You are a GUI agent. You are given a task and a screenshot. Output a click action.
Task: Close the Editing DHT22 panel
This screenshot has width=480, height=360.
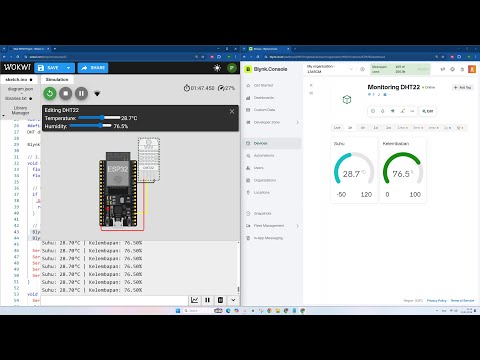pos(232,112)
